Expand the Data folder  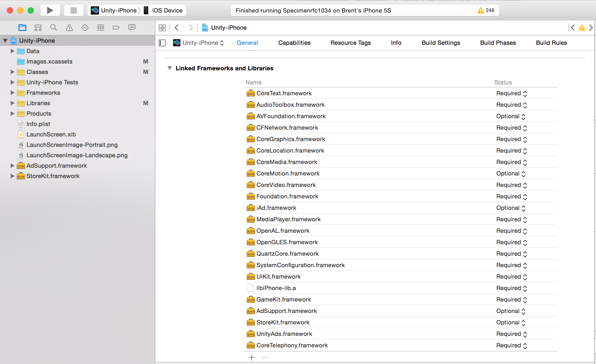click(12, 51)
